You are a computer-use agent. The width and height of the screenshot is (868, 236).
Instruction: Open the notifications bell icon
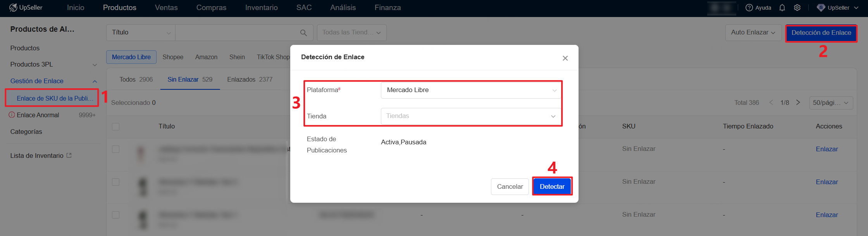tap(782, 7)
